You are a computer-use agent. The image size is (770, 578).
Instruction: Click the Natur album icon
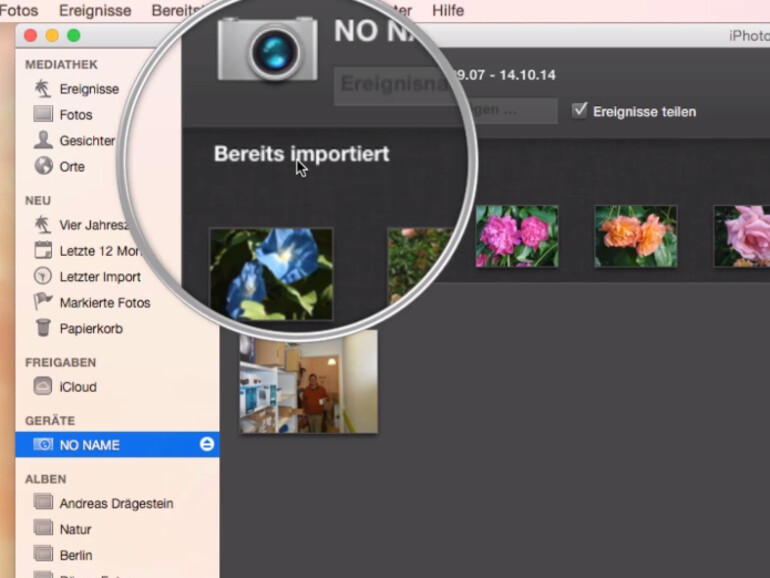(43, 528)
